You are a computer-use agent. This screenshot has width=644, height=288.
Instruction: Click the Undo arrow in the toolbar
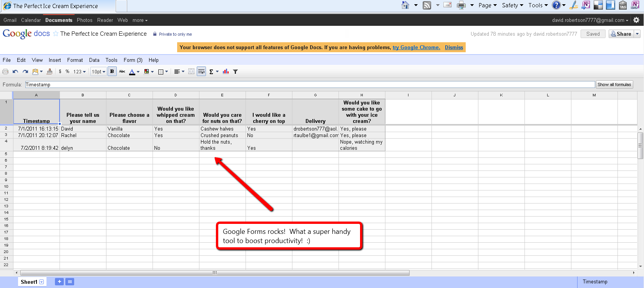pos(15,72)
